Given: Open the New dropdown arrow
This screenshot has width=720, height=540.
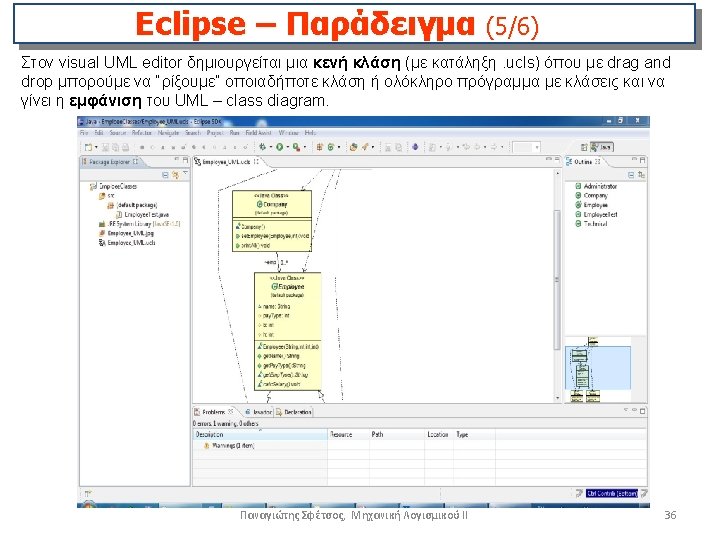Looking at the screenshot, I should click(96, 147).
